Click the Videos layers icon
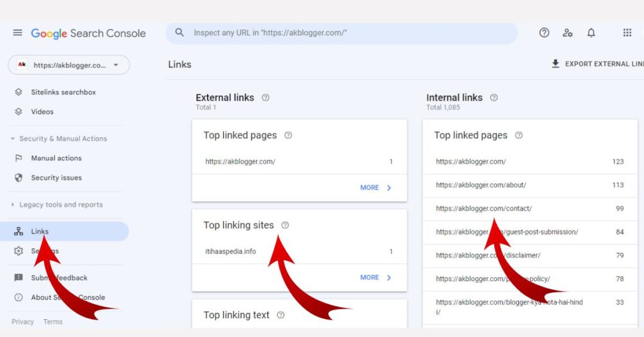 (18, 112)
